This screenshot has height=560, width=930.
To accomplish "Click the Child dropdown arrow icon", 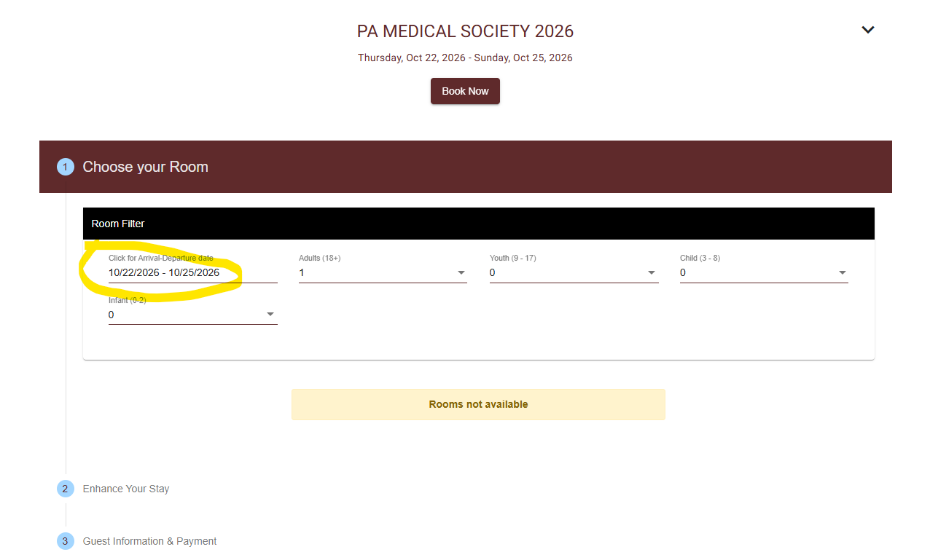I will coord(843,273).
